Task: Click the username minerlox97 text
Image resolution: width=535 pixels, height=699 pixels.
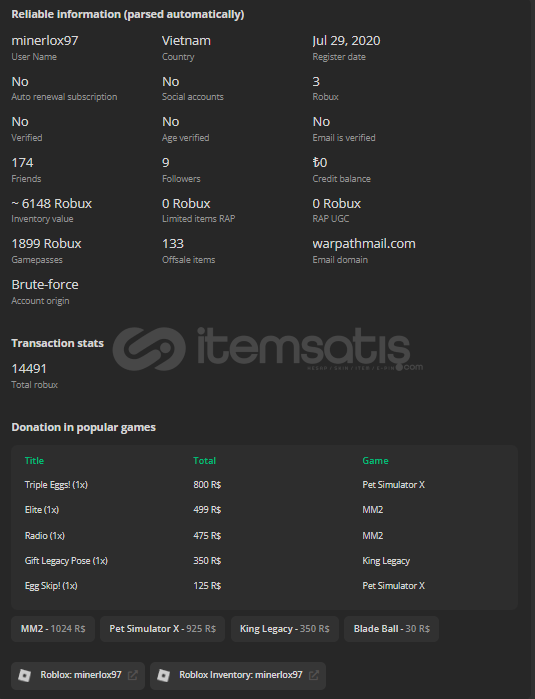Action: [45, 41]
